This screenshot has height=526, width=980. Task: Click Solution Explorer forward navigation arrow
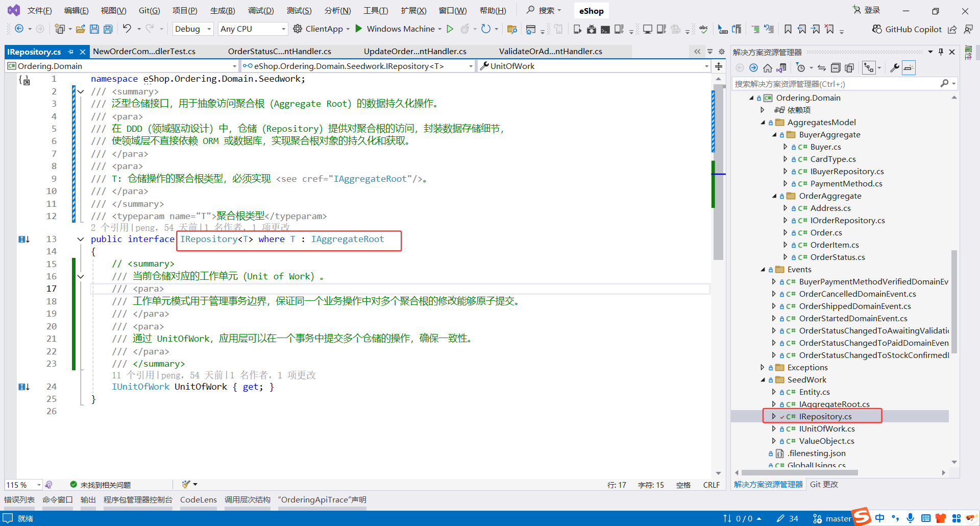(x=754, y=68)
